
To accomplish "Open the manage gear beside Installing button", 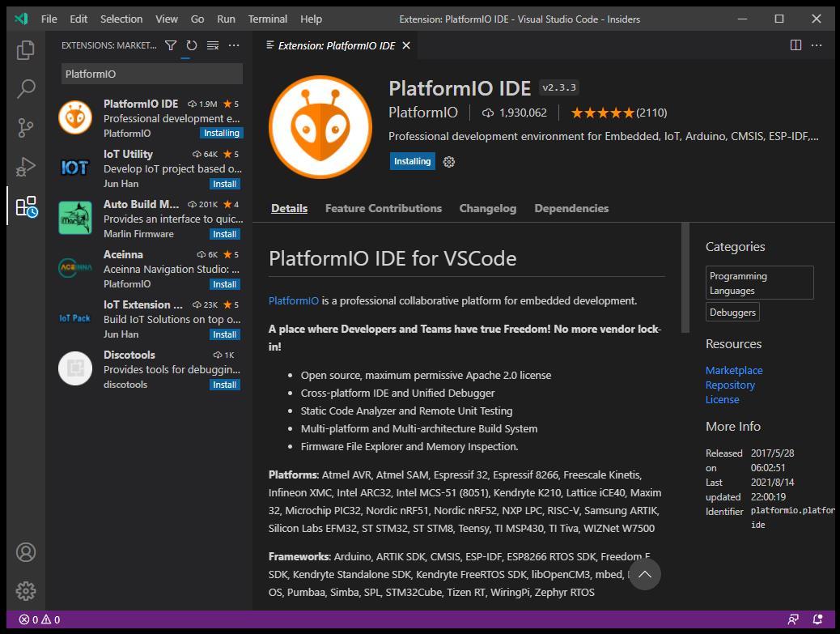I will [449, 162].
